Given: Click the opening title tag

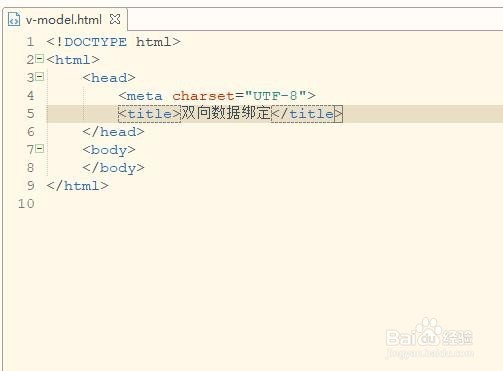Looking at the screenshot, I should tap(149, 114).
